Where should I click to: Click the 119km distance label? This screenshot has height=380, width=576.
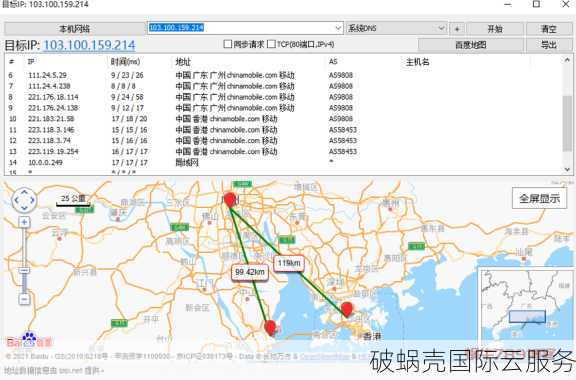click(x=289, y=263)
